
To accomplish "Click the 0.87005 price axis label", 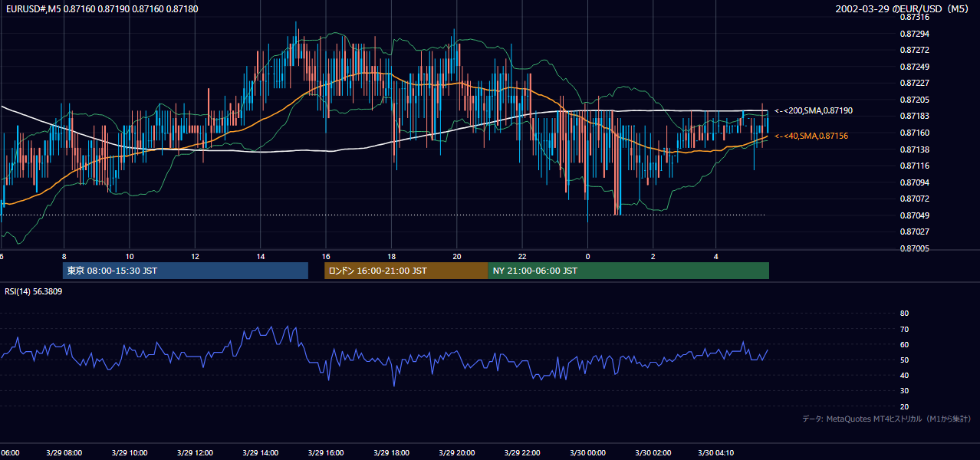I will coord(914,248).
